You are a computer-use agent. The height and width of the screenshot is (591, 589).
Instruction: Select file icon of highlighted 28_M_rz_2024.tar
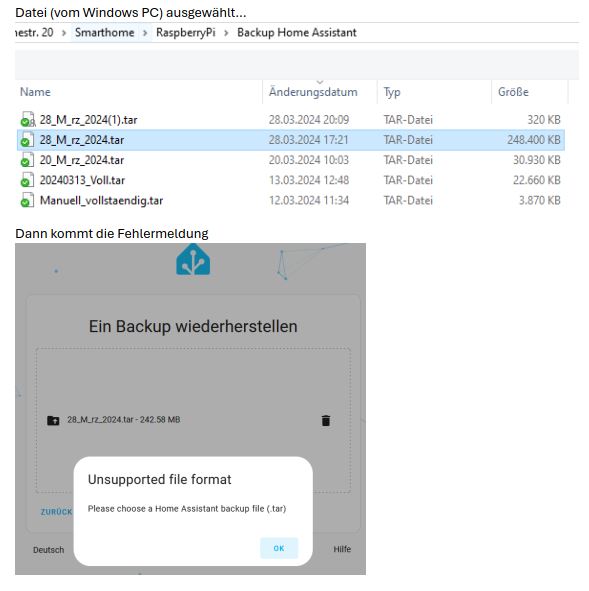[x=28, y=139]
